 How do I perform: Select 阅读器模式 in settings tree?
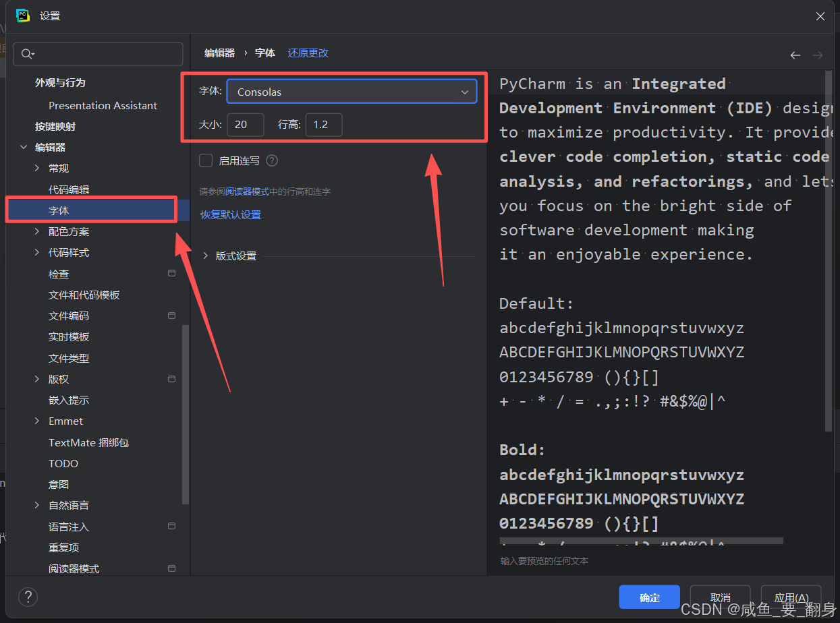74,568
